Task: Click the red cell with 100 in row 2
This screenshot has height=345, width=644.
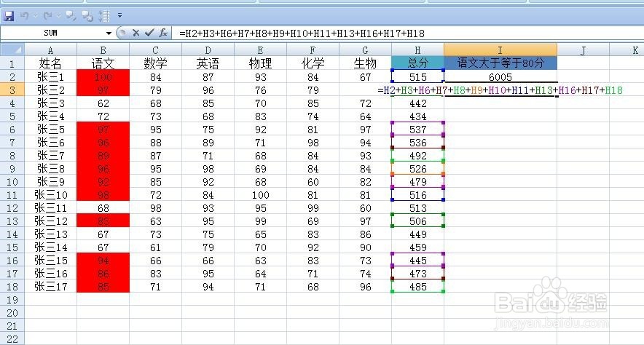Action: (x=103, y=76)
